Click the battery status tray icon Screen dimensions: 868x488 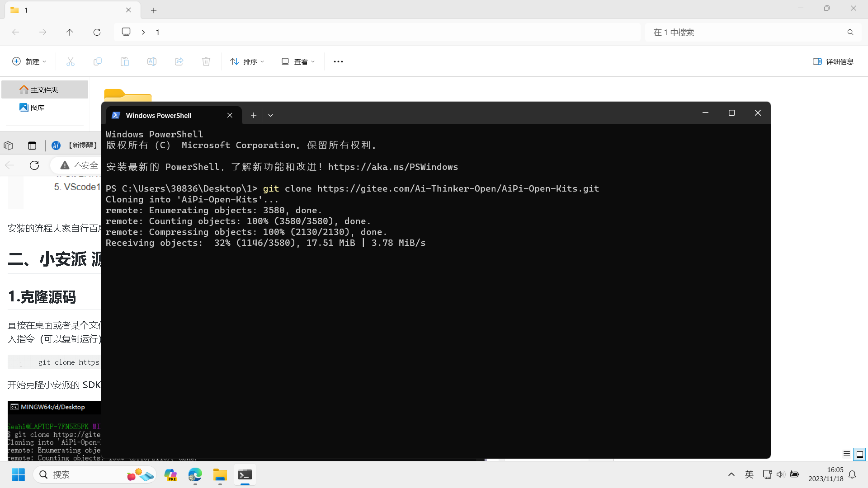click(794, 474)
